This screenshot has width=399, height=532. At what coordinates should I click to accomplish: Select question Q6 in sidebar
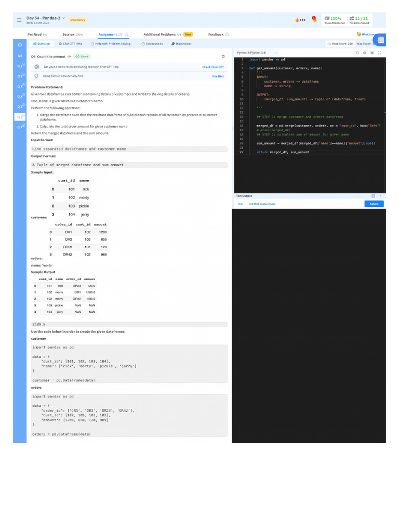[20, 117]
